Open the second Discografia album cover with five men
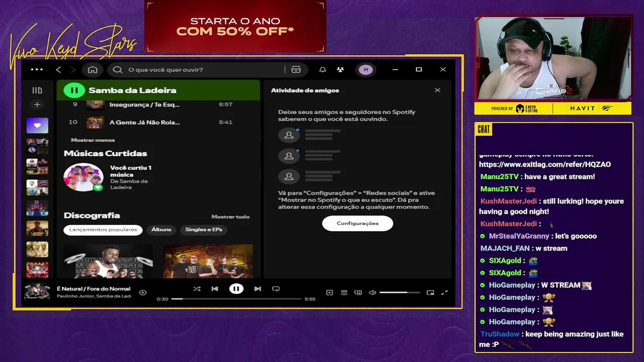This screenshot has height=362, width=644. [x=208, y=261]
